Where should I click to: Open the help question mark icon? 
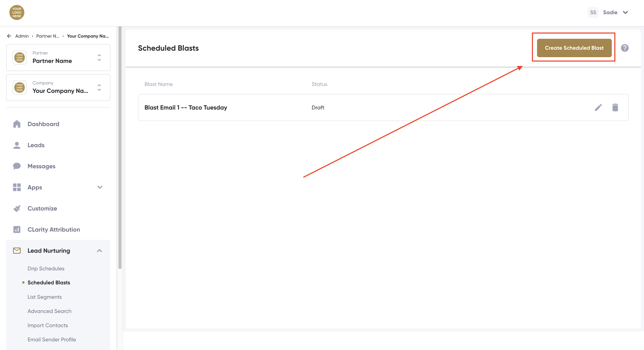pos(624,48)
